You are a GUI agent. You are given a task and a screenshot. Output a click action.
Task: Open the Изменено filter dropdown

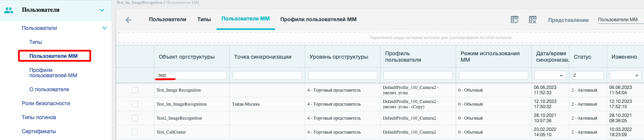click(637, 76)
